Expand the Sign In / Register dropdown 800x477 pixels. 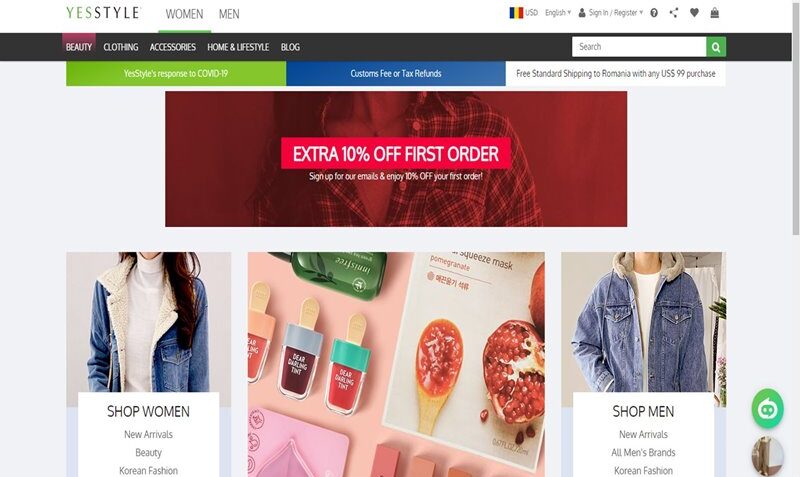[611, 13]
